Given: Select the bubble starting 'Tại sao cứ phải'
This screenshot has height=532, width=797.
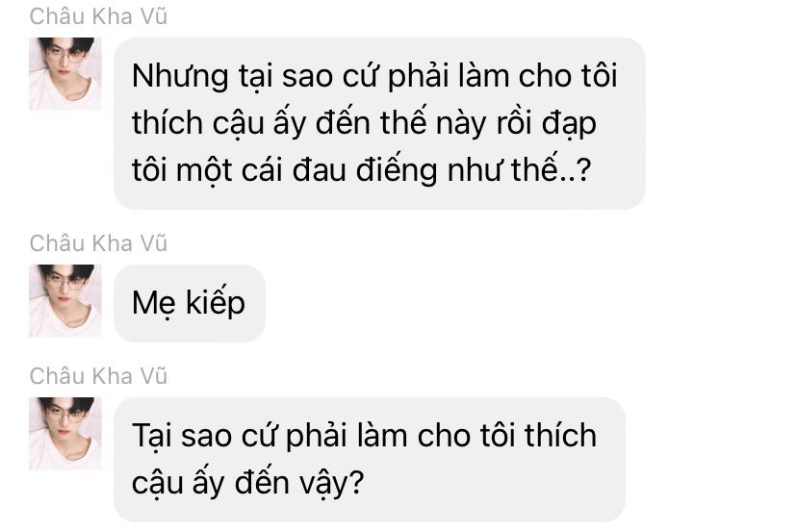Looking at the screenshot, I should point(370,459).
